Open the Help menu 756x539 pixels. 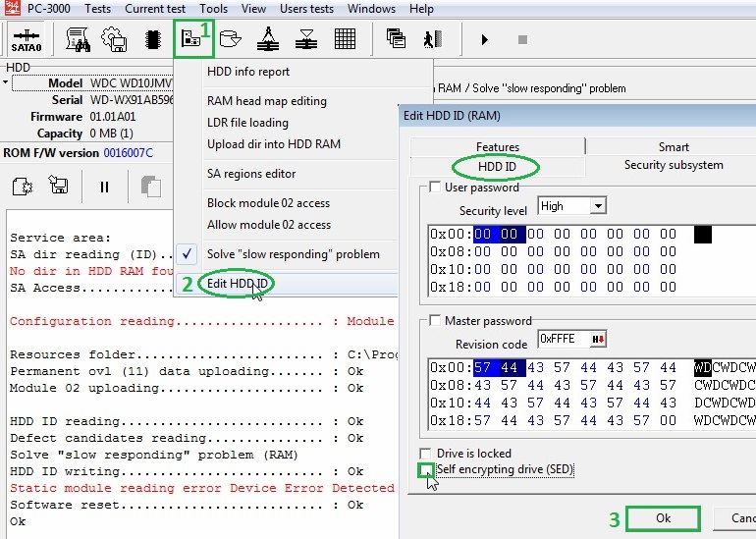click(421, 9)
